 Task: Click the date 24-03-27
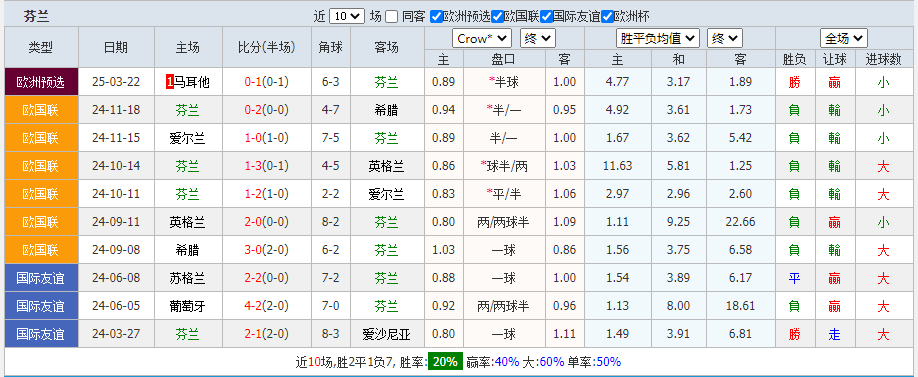[116, 334]
